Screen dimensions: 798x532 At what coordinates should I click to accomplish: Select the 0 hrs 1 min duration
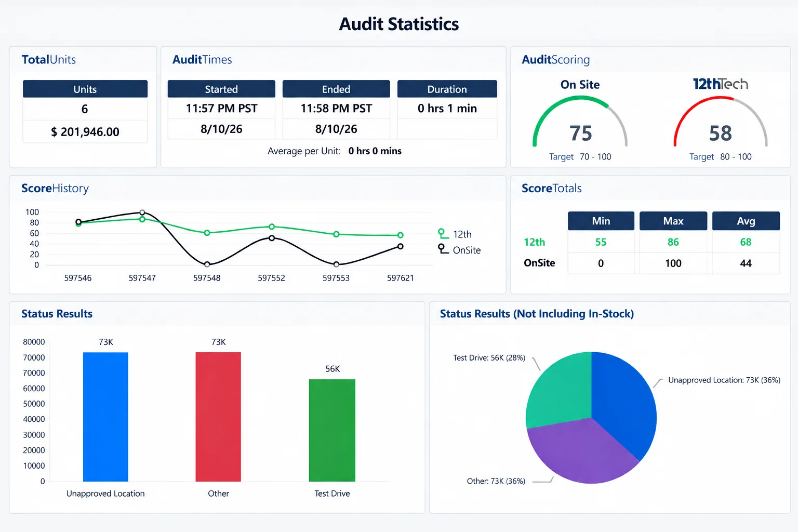[x=447, y=109]
